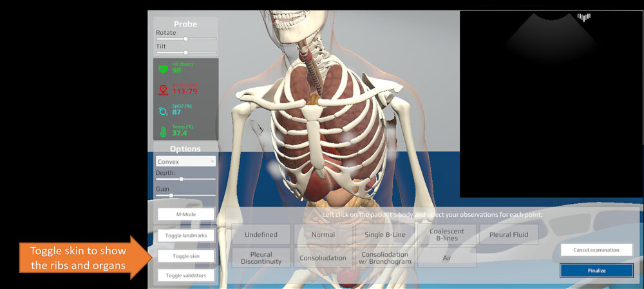Cancel the examination
Viewport: 644px width, 289px height.
[596, 250]
